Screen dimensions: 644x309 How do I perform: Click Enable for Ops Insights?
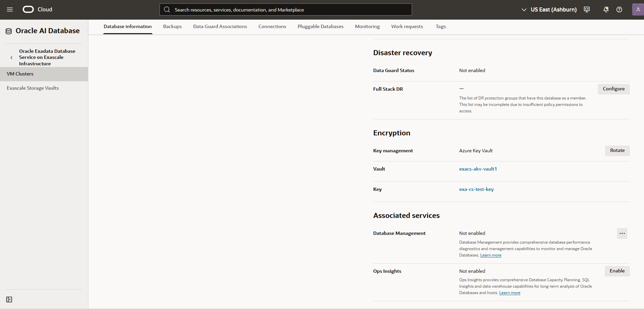pyautogui.click(x=617, y=271)
